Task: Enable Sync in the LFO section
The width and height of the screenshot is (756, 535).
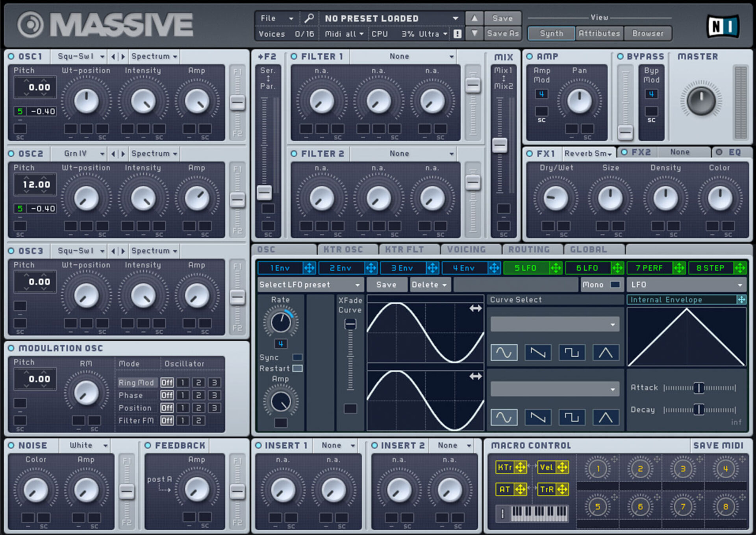Action: (x=298, y=357)
